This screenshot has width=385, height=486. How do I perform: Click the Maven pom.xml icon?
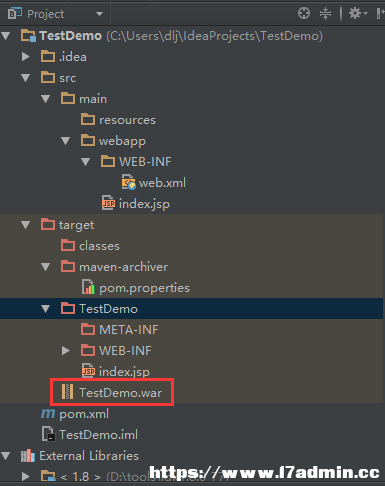point(48,414)
